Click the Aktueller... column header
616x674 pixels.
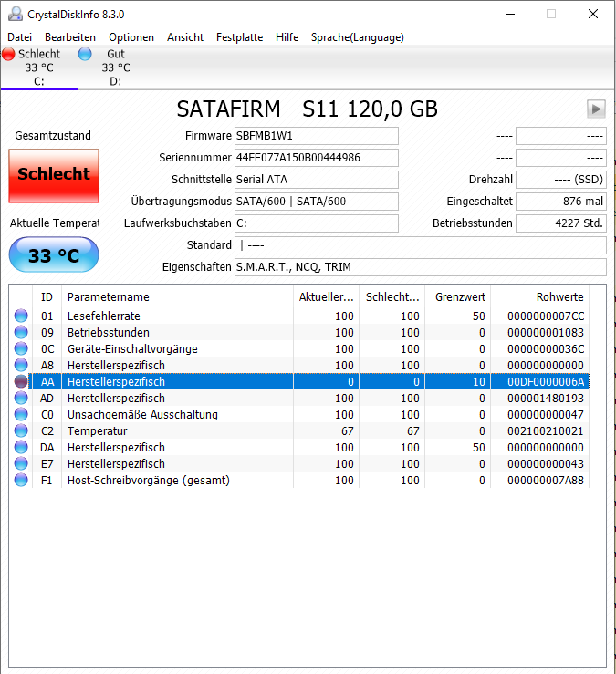point(326,297)
